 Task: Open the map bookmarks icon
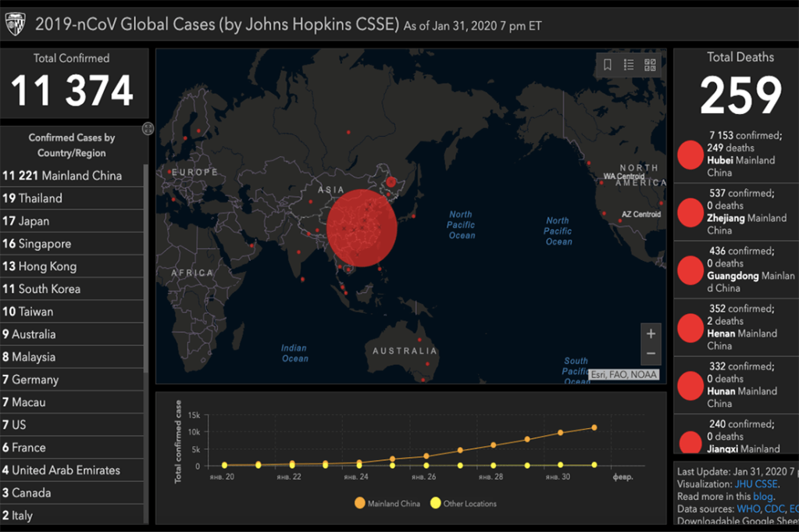tap(608, 65)
